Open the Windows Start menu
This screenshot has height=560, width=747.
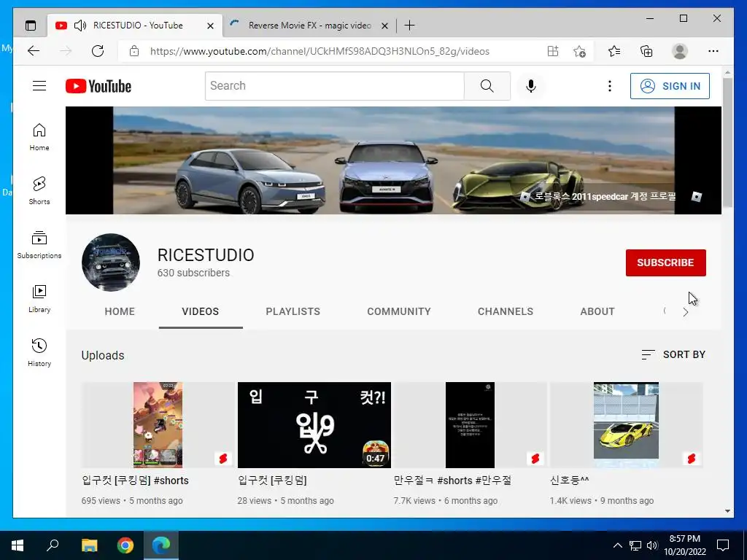coord(18,545)
